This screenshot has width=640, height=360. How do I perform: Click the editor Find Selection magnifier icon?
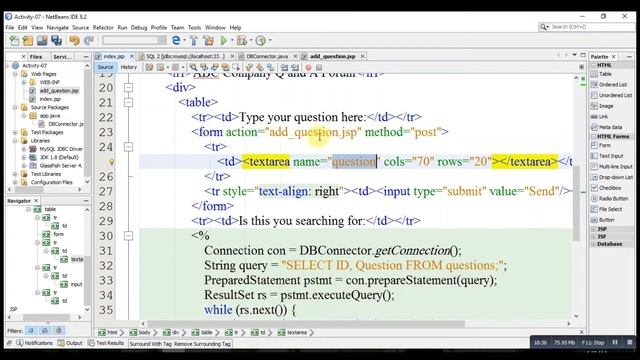[x=193, y=67]
